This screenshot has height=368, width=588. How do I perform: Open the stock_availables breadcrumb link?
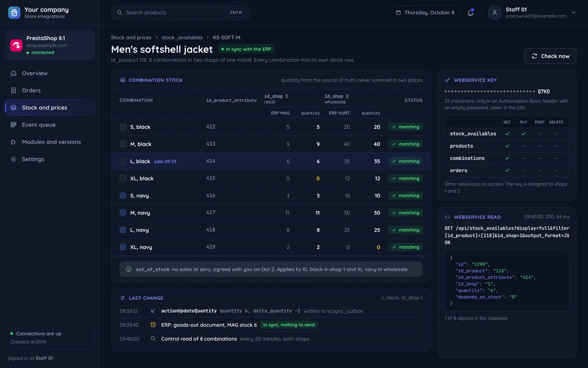click(182, 38)
